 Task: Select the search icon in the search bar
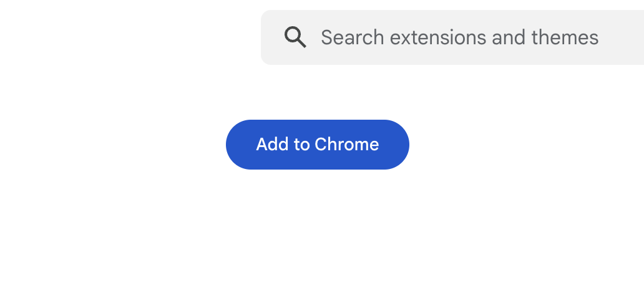tap(295, 37)
